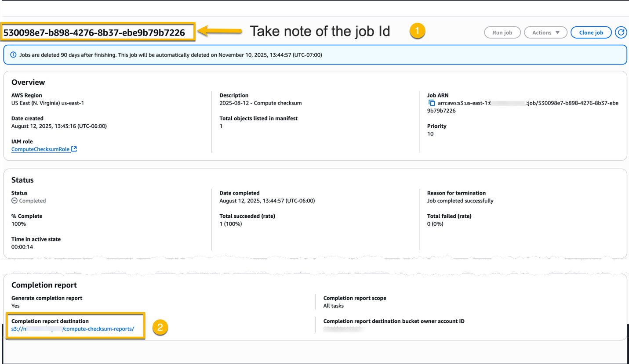Click the Clone job button
Image resolution: width=629 pixels, height=364 pixels.
point(591,32)
